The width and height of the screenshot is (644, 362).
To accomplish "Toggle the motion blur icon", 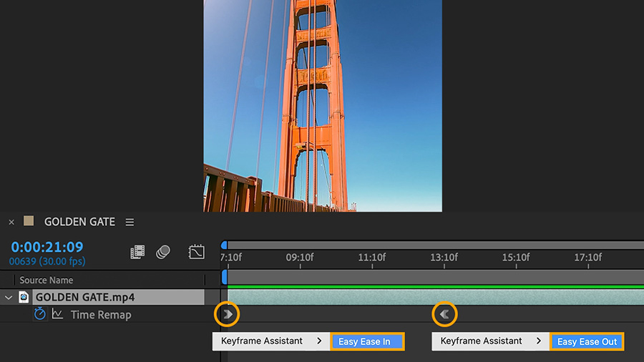I will 163,252.
